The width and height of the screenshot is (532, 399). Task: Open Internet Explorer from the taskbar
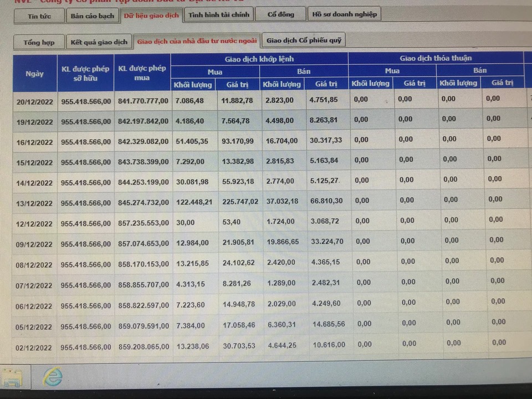click(x=53, y=377)
